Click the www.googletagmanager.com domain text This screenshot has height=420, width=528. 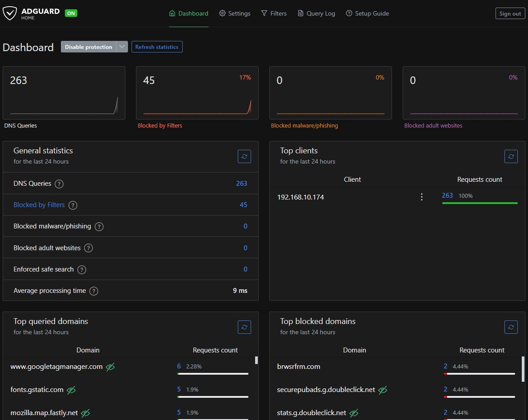coord(56,367)
